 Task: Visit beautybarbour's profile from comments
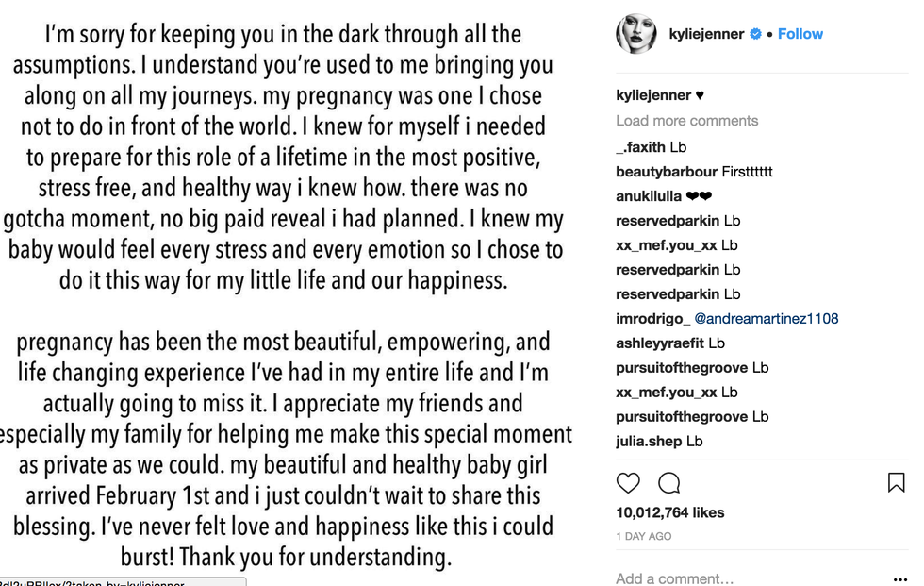(667, 172)
